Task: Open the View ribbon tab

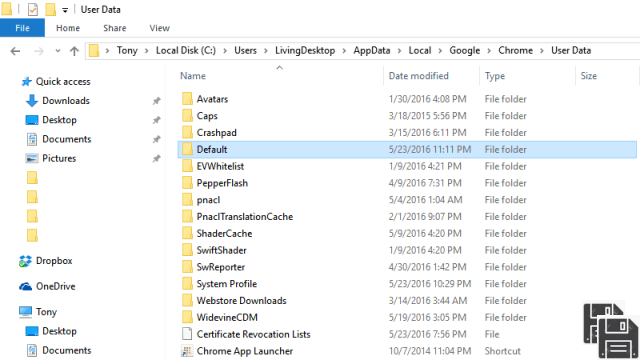Action: [159, 28]
